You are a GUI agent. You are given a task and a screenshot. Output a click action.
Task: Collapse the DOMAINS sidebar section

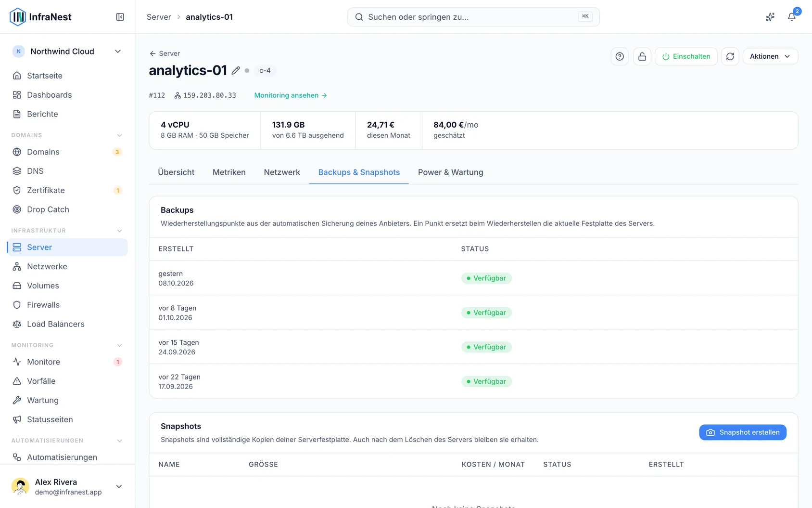[x=119, y=135]
